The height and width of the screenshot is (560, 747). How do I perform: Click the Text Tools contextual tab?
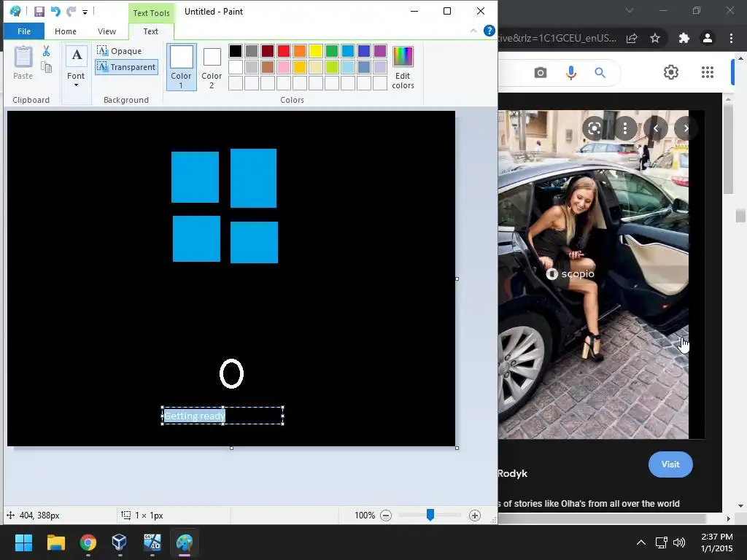(x=151, y=13)
